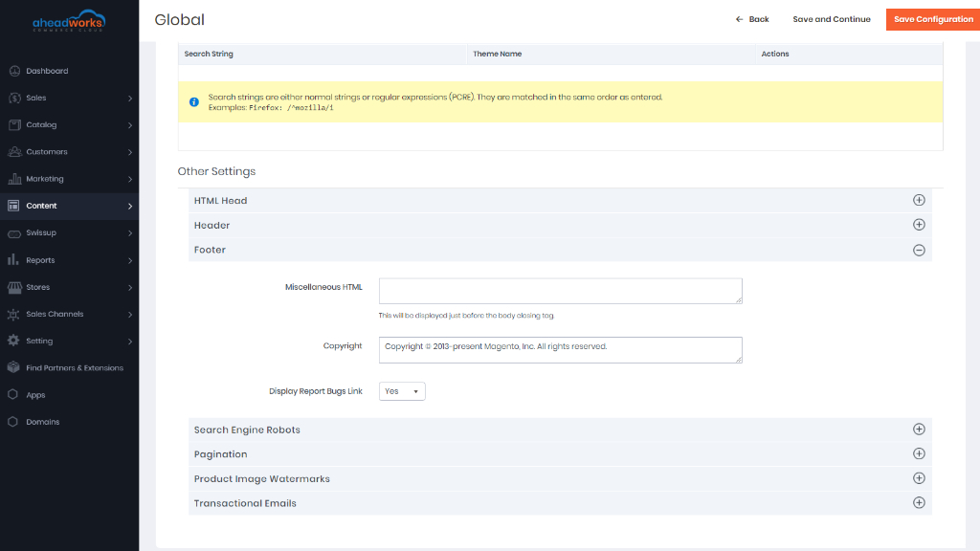
Task: Click the Marketing bar chart icon
Action: click(x=14, y=179)
